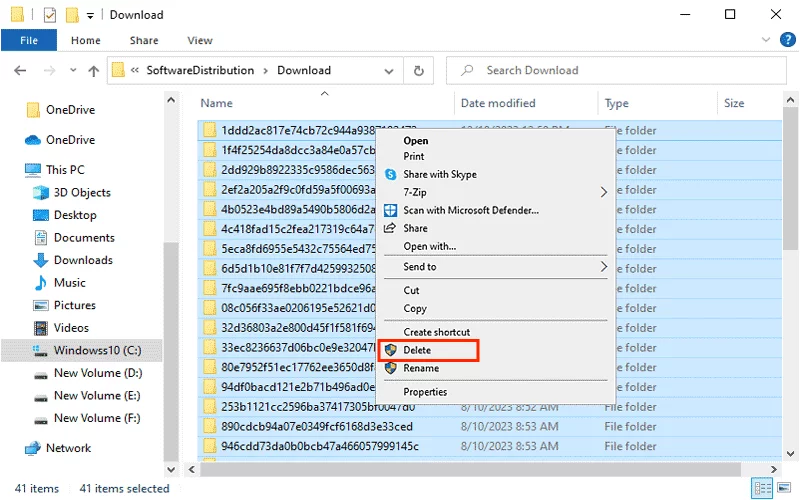This screenshot has width=800, height=500.
Task: Switch to Details view icon in status bar
Action: (763, 488)
